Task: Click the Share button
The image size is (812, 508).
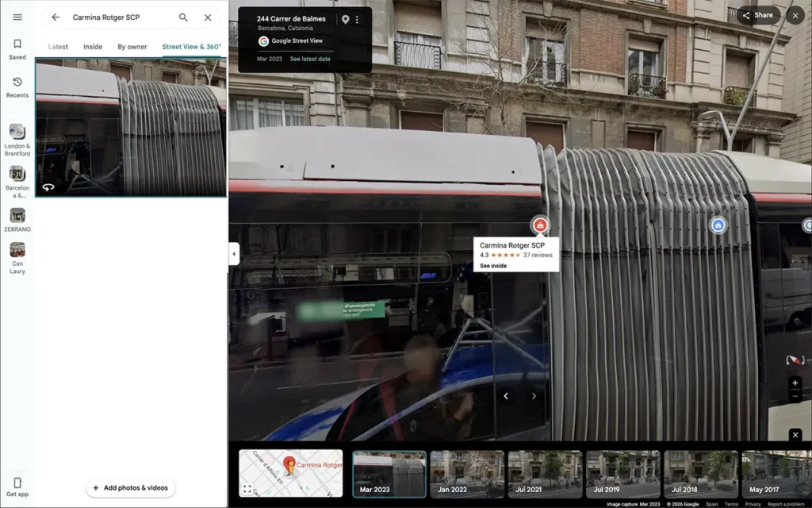Action: (x=758, y=15)
